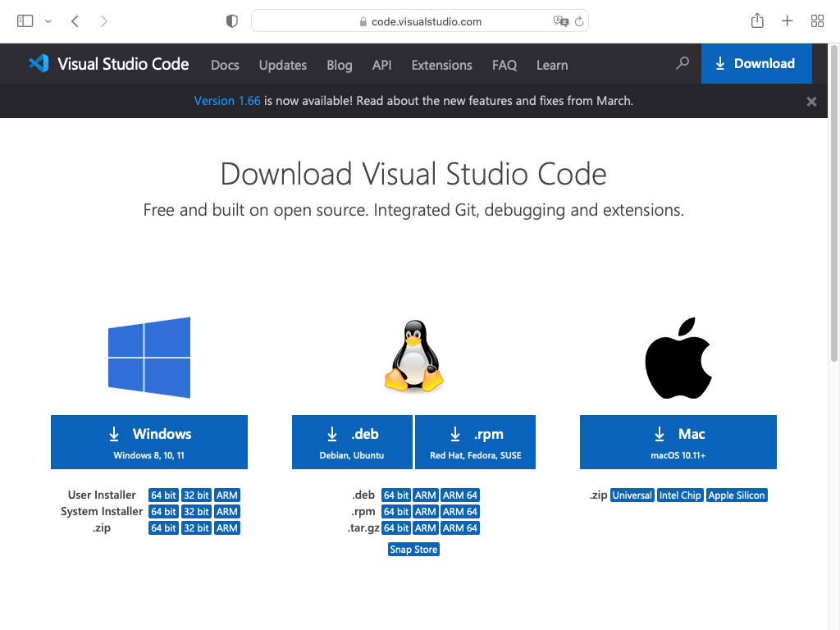Select System Installer 64 bit
This screenshot has width=840, height=630.
(x=163, y=512)
